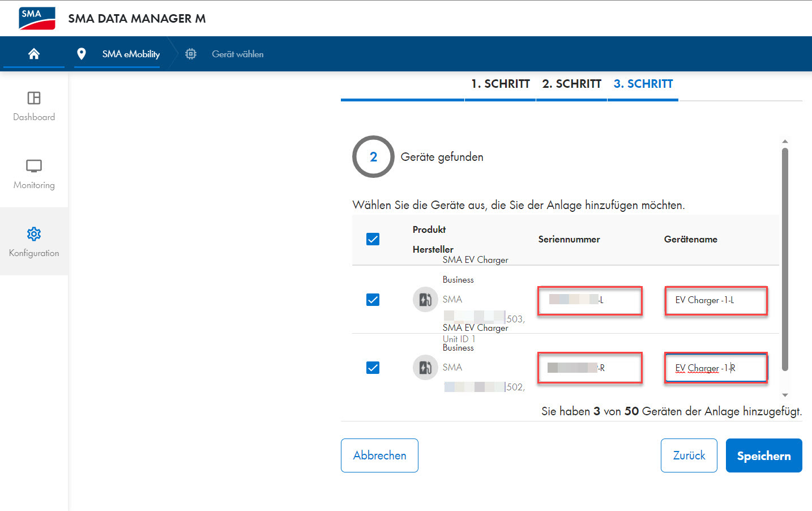Click the Unit ID 1 text
812x511 pixels.
click(x=459, y=339)
